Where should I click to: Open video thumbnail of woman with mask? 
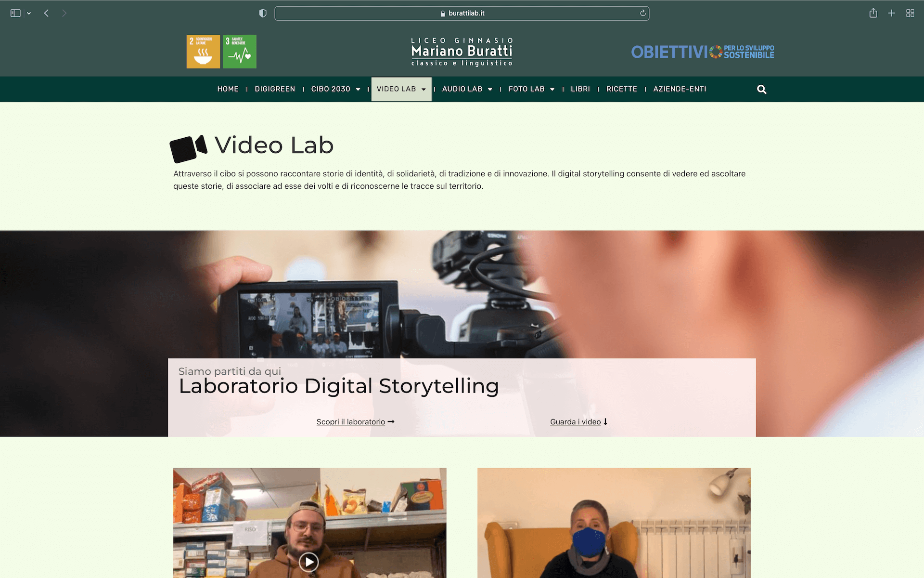[x=614, y=523]
